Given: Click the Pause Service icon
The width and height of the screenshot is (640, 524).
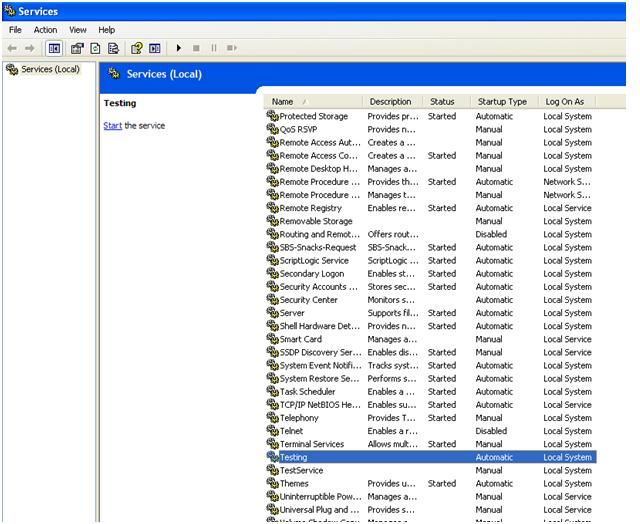Looking at the screenshot, I should tap(213, 48).
